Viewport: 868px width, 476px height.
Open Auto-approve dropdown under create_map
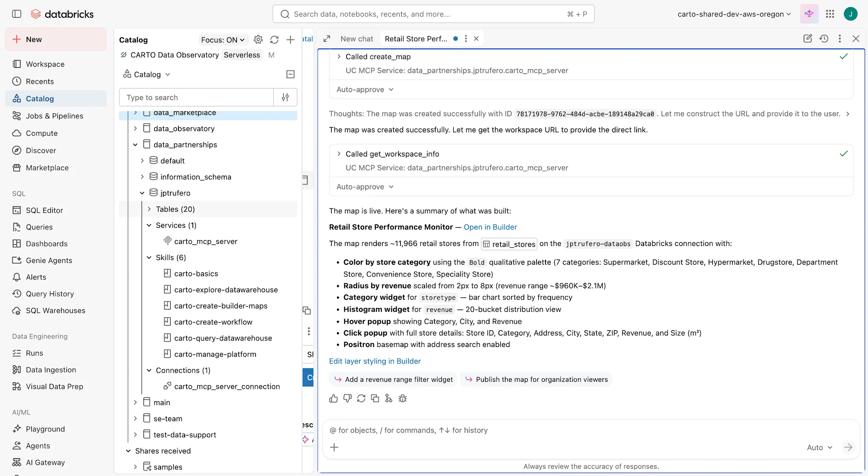pyautogui.click(x=365, y=90)
